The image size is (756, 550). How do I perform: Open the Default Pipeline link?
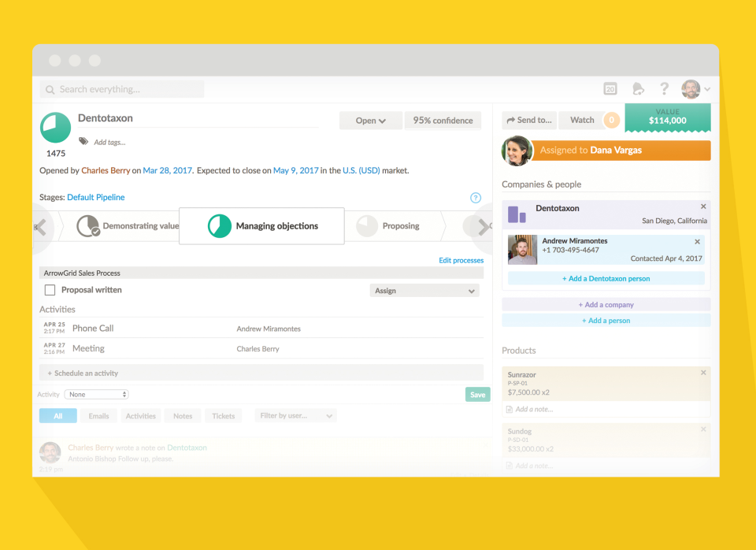pos(96,197)
